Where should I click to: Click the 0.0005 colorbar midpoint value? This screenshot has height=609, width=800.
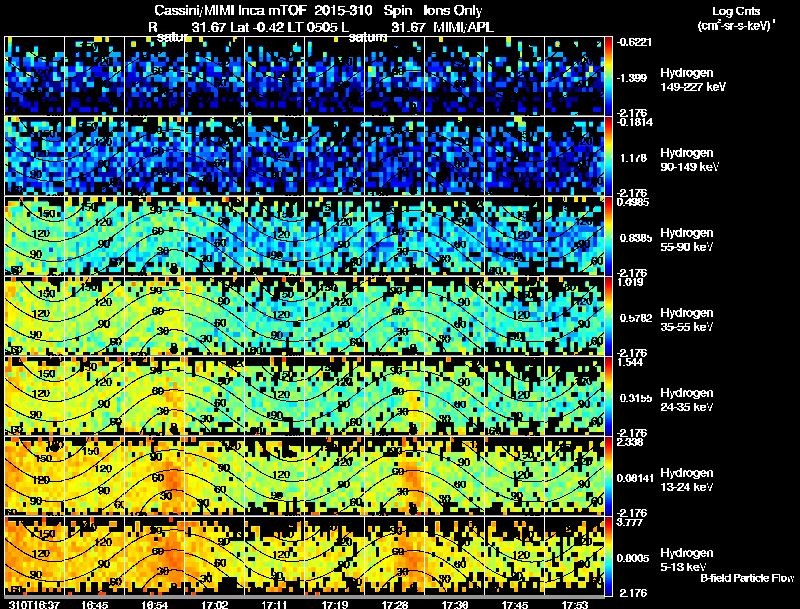(x=633, y=559)
